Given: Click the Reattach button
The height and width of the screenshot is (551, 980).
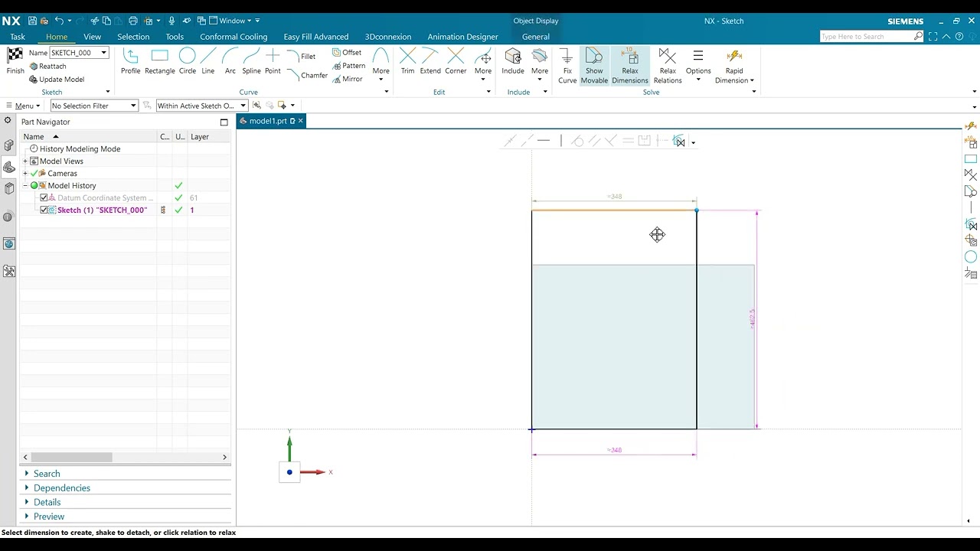Looking at the screenshot, I should [47, 66].
